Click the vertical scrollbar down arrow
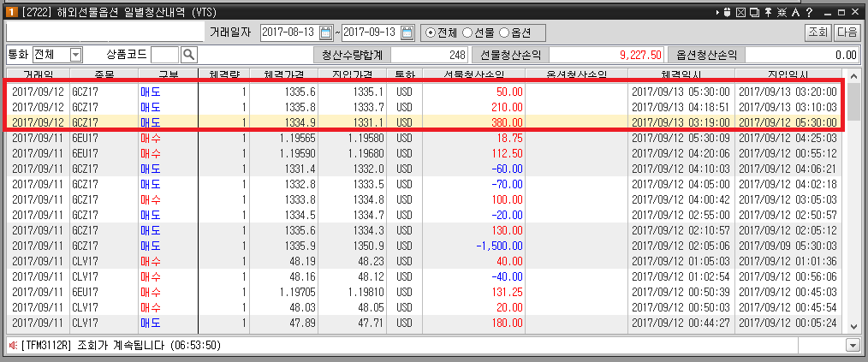This screenshot has width=868, height=362. click(853, 326)
